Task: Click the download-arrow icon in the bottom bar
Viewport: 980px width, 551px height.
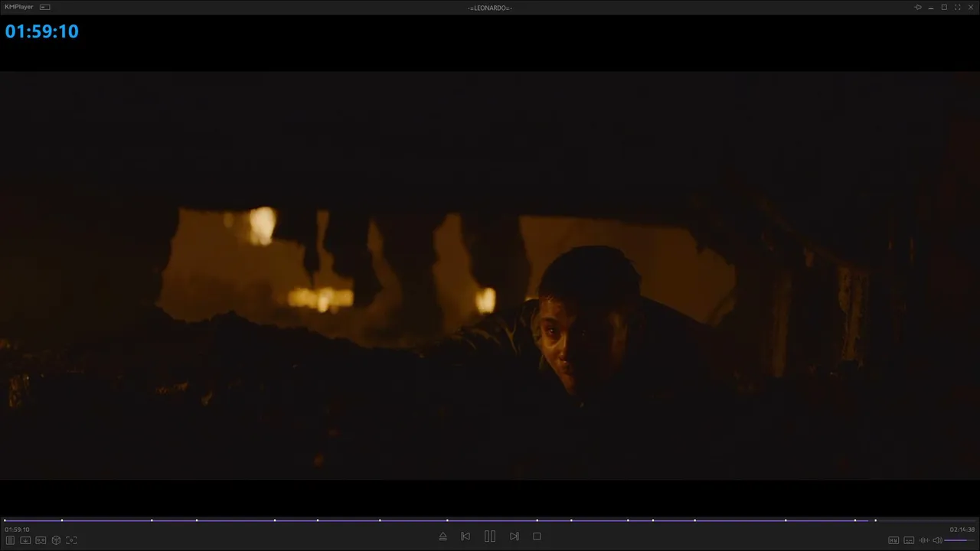Action: point(25,540)
